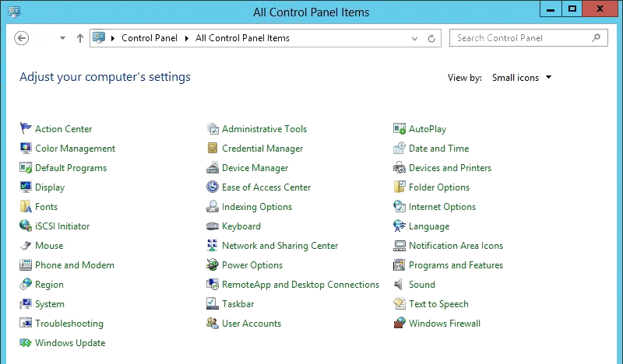Viewport: 623px width, 364px height.
Task: Click the Keyboard icon
Action: 213,226
